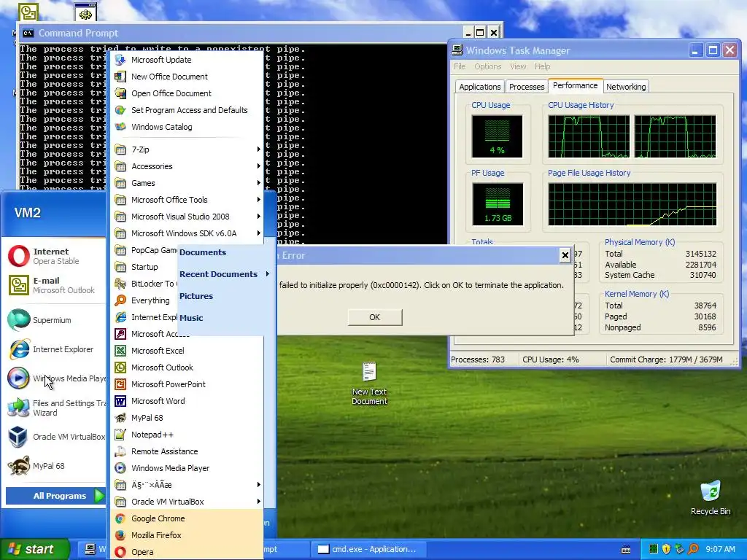Close the application error dialog
747x560 pixels.
coord(565,255)
